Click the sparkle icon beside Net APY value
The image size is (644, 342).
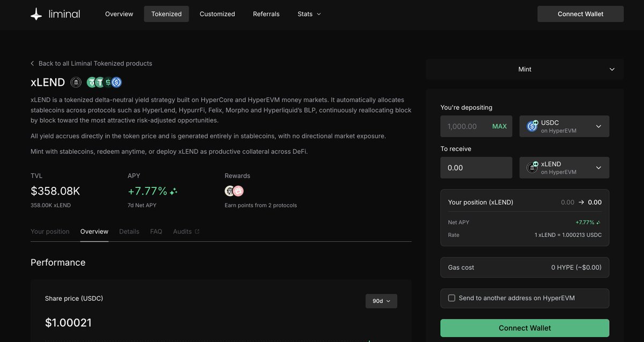(598, 222)
